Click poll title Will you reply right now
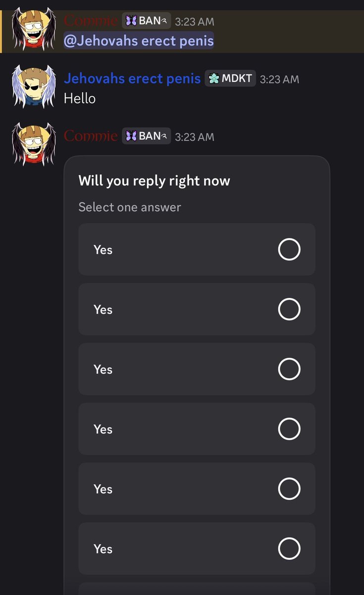The width and height of the screenshot is (364, 595). pos(154,180)
